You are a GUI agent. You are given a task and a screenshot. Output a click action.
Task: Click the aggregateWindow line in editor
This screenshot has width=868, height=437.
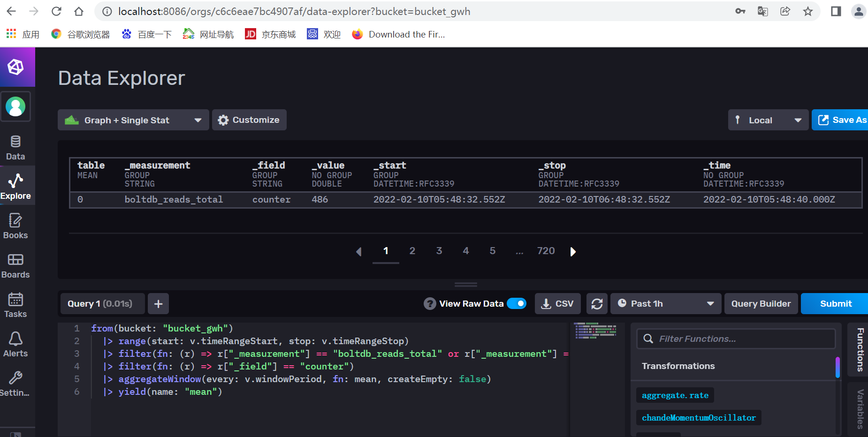(x=297, y=379)
